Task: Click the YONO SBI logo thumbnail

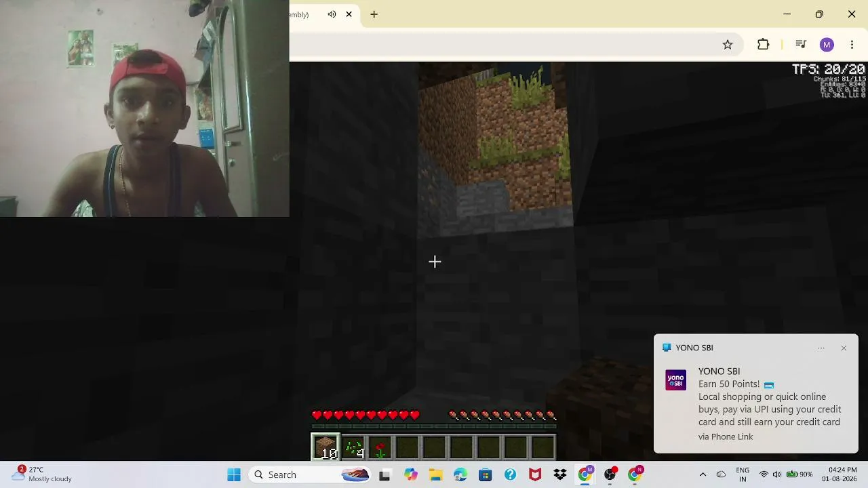Action: click(x=675, y=380)
